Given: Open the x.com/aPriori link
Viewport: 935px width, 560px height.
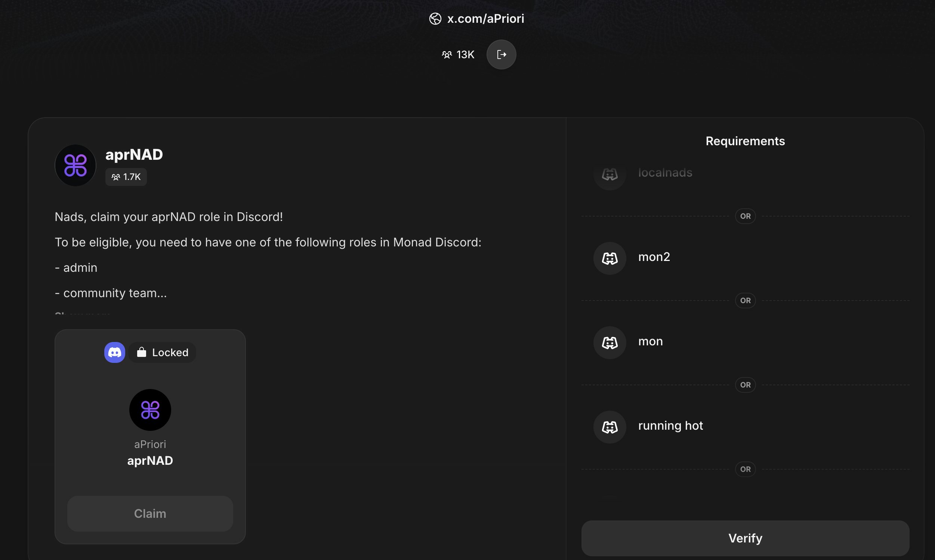Looking at the screenshot, I should pos(485,19).
